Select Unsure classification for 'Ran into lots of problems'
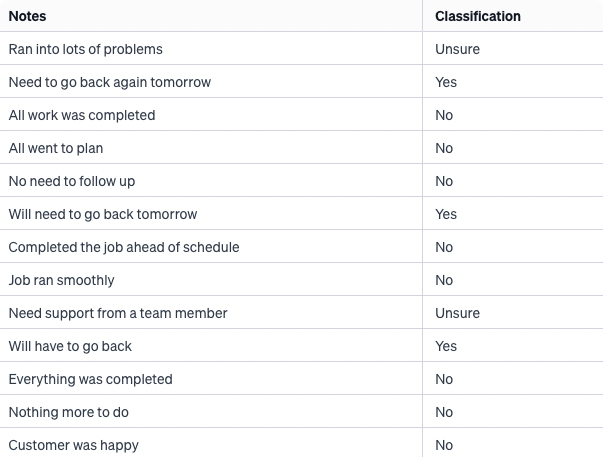Viewport: 603px width, 457px height. coord(457,49)
